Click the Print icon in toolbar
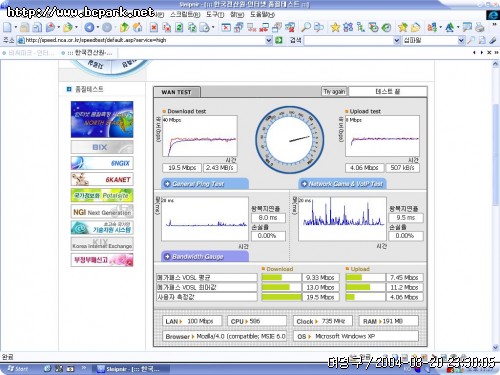Viewport: 500px width, 375px height. click(x=479, y=27)
